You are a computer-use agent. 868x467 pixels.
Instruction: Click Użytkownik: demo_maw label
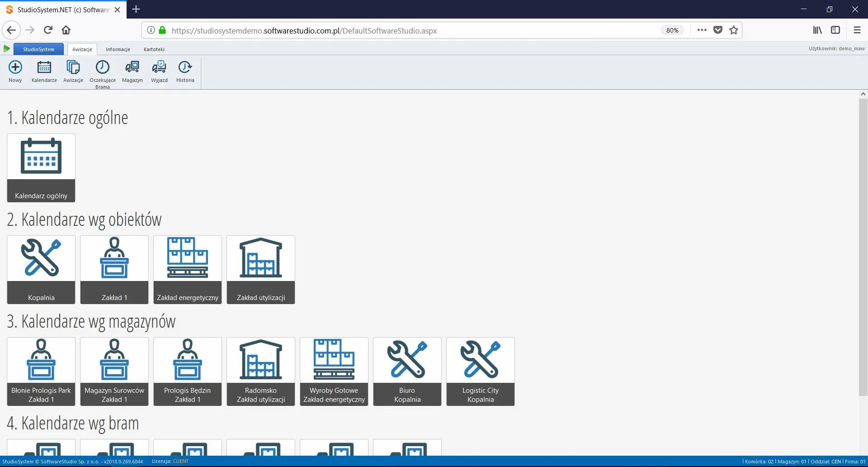pyautogui.click(x=836, y=48)
